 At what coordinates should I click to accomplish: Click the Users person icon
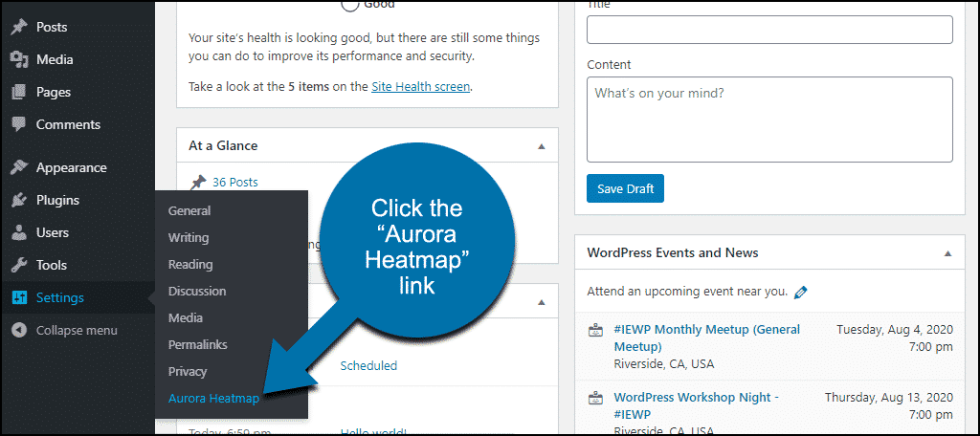coord(19,232)
